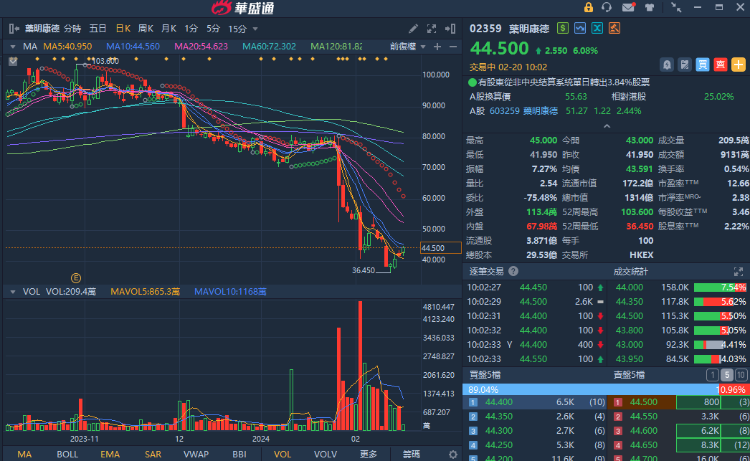Select BOLL indicator at bottom bar
Screen dimensions: 750x461
point(67,454)
